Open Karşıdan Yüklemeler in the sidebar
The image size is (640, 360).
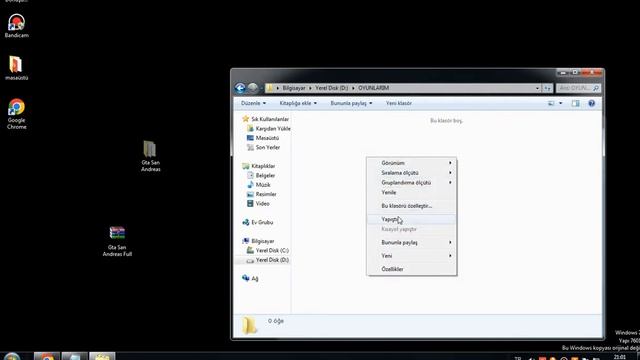tap(269, 129)
